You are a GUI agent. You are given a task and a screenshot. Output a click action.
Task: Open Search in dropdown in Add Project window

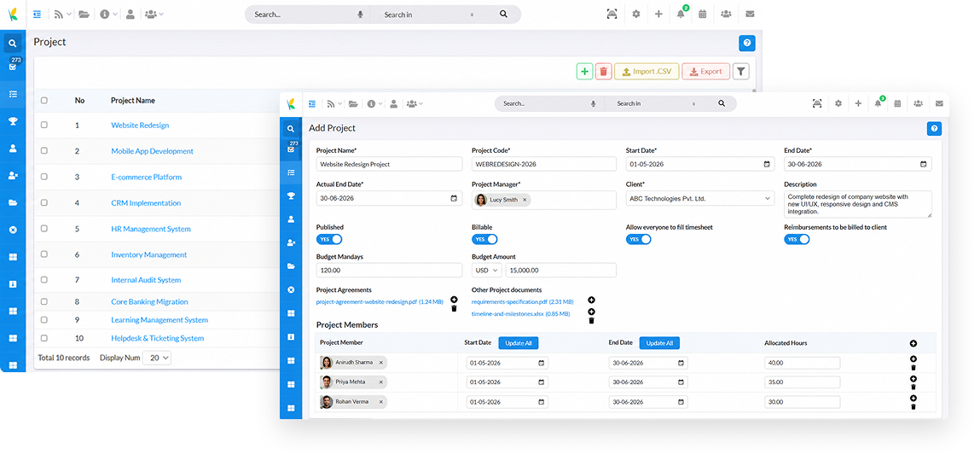655,103
